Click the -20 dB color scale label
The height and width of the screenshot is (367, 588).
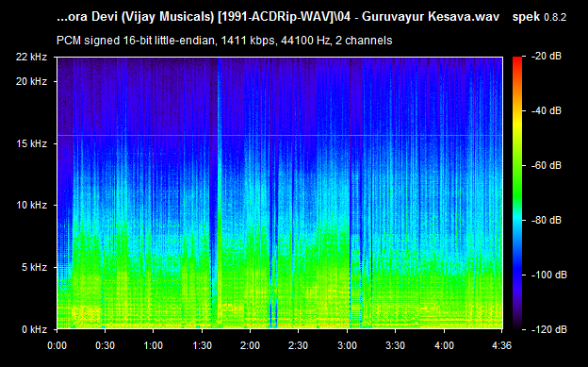[547, 57]
